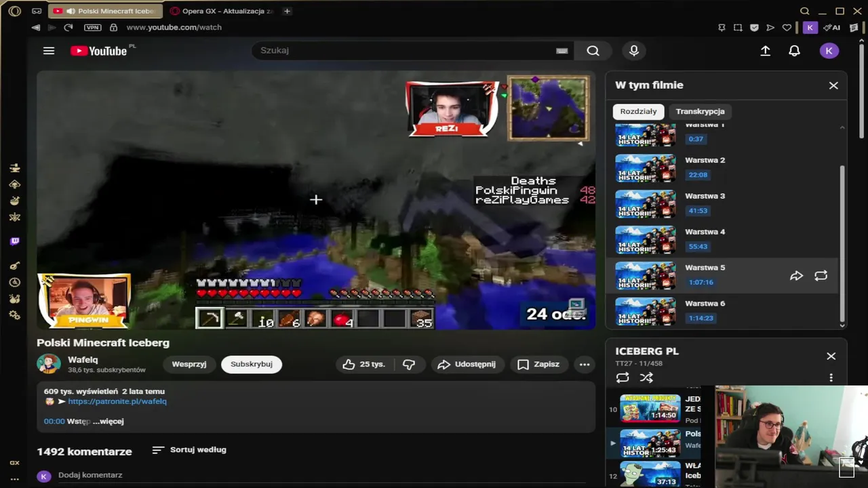Click the padlock site security icon
The height and width of the screenshot is (488, 868).
pyautogui.click(x=113, y=27)
